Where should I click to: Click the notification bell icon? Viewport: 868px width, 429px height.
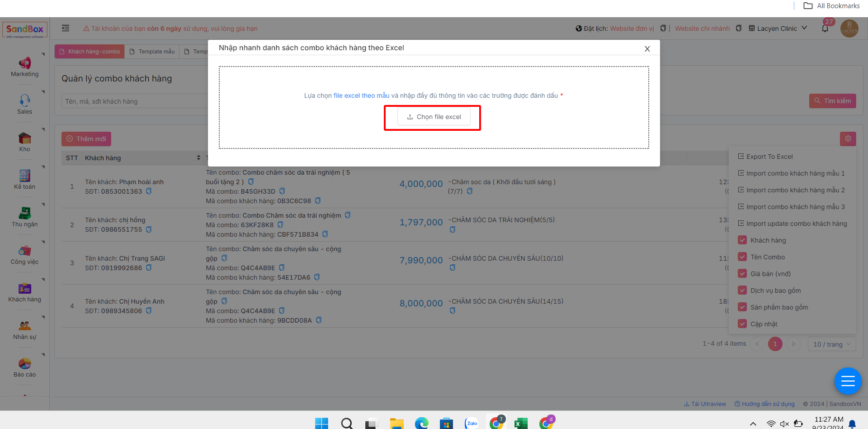[x=825, y=29]
